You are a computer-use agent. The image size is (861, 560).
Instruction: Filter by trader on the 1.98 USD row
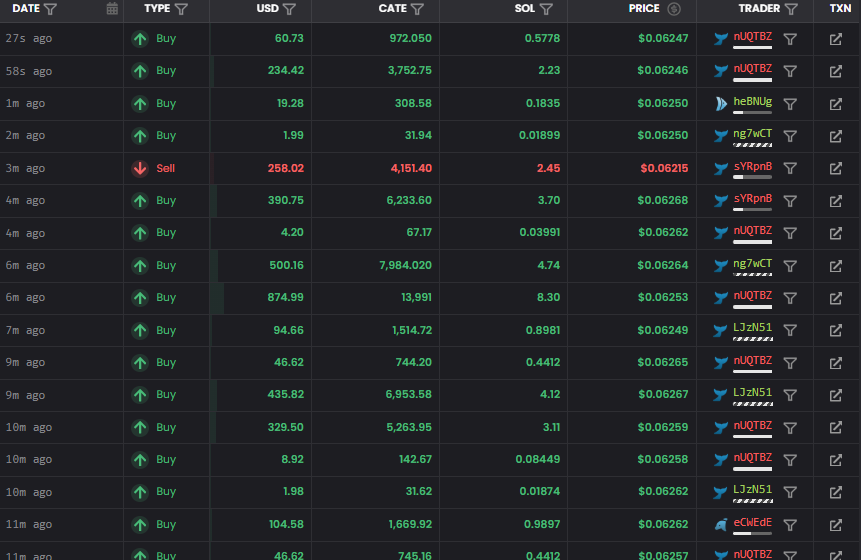790,492
